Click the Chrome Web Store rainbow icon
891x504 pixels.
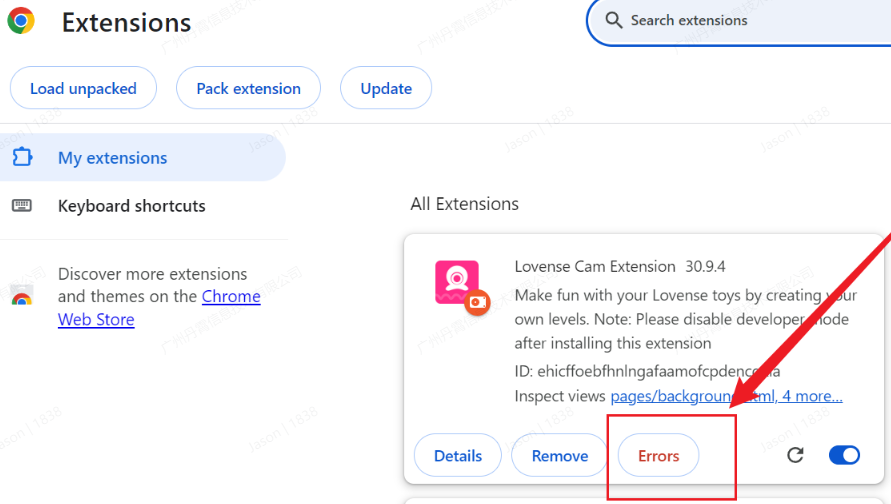[22, 296]
